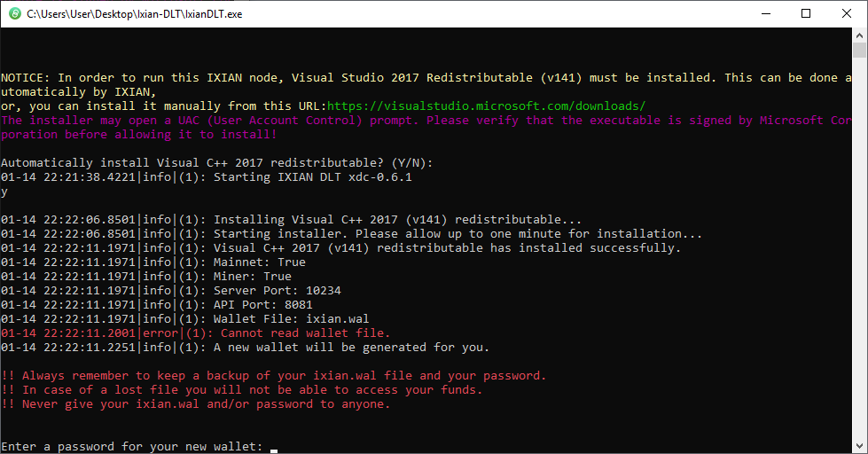Click the IXIAN app icon in title bar
The image size is (868, 454).
tap(12, 13)
